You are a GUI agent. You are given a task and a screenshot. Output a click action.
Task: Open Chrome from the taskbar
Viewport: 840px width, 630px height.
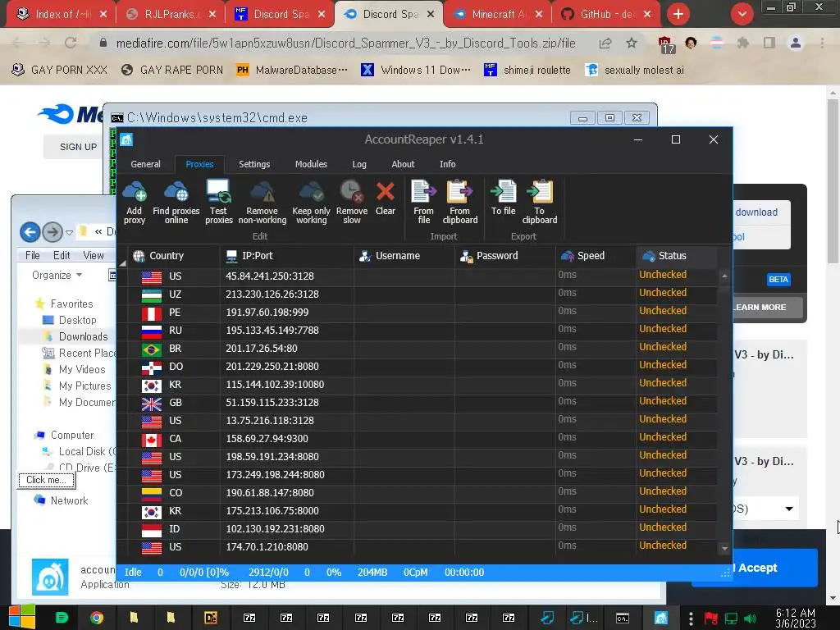click(97, 619)
